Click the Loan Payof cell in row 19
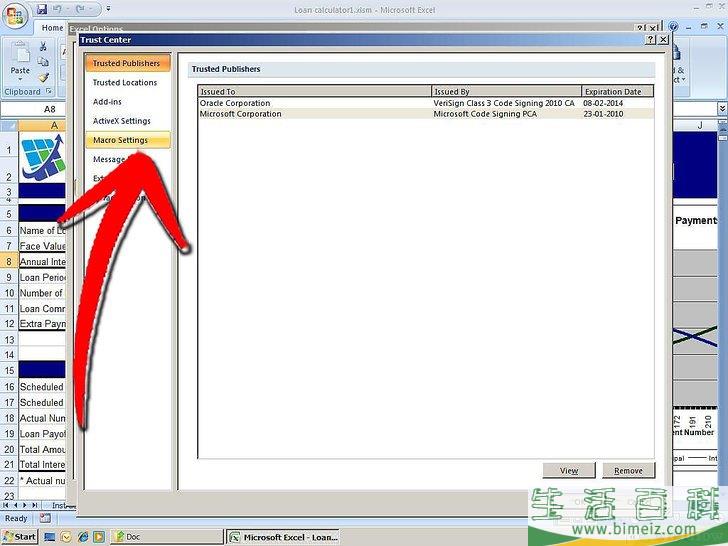Viewport: 728px width, 546px height. pos(42,434)
